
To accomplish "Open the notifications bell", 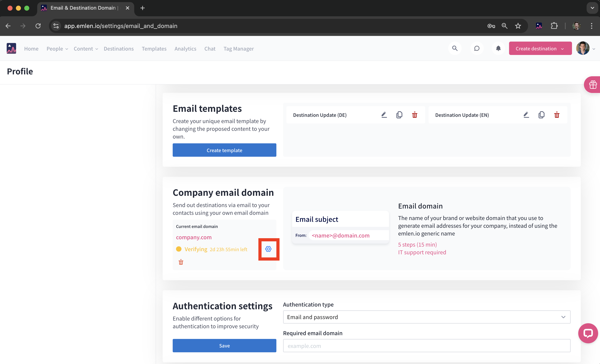I will click(x=498, y=48).
